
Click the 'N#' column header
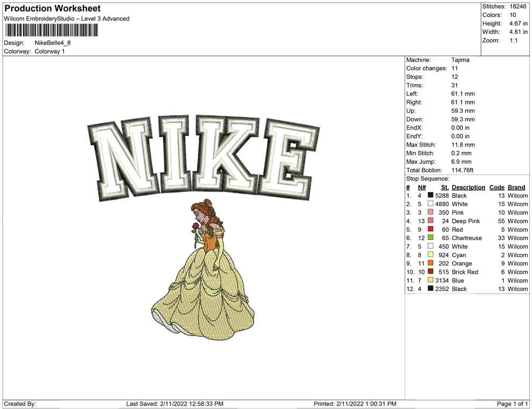tap(422, 187)
